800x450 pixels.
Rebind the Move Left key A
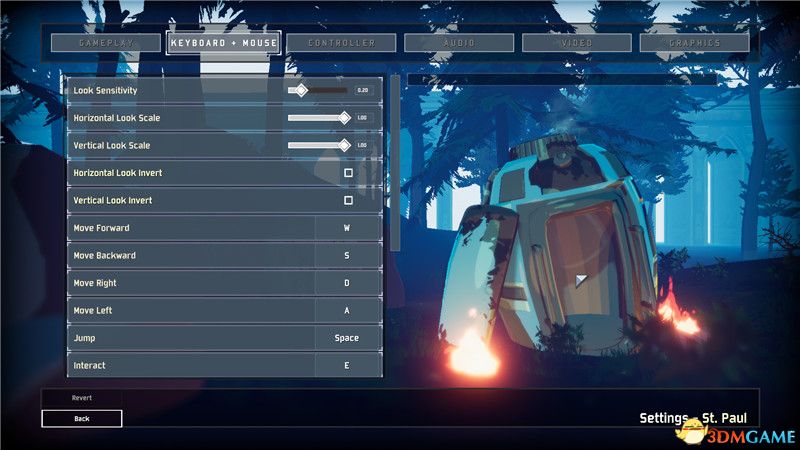(347, 311)
